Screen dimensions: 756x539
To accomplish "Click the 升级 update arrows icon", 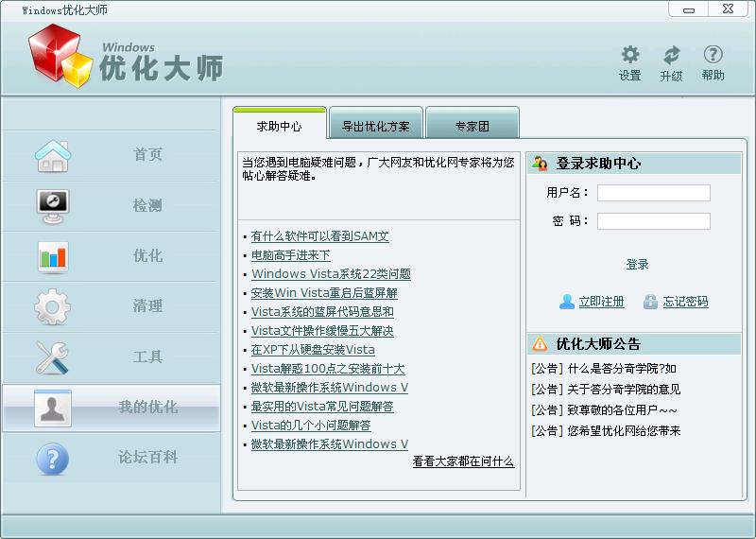I will [671, 55].
